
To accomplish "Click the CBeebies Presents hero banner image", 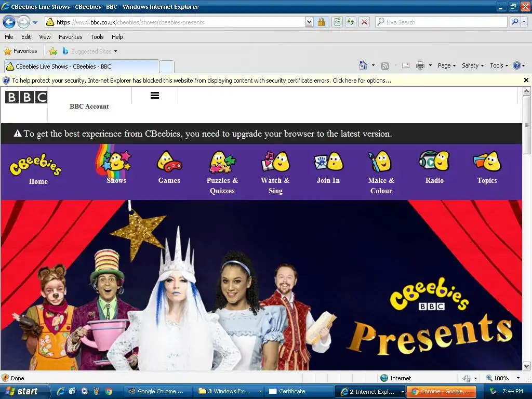I will coord(261,285).
